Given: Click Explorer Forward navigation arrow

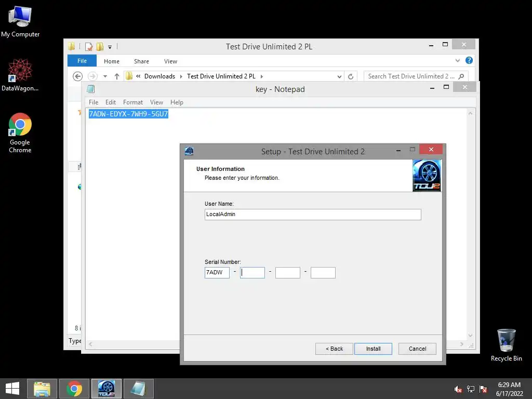Looking at the screenshot, I should (92, 76).
